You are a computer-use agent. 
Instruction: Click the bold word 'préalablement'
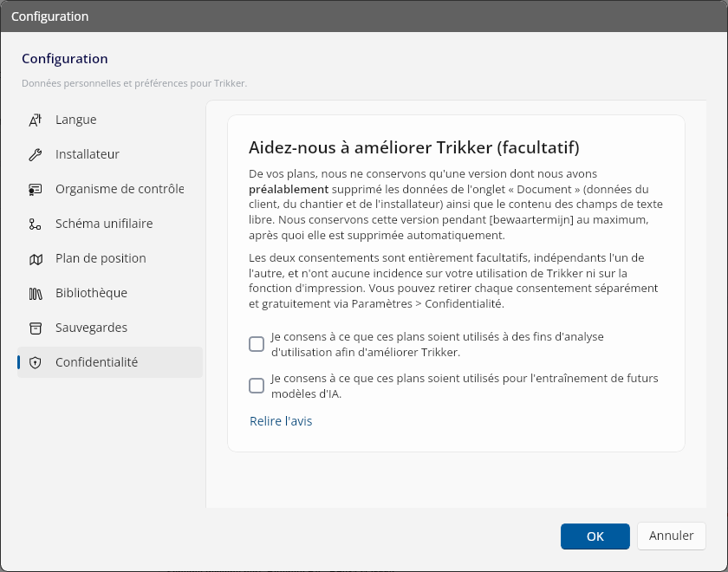[x=289, y=190]
